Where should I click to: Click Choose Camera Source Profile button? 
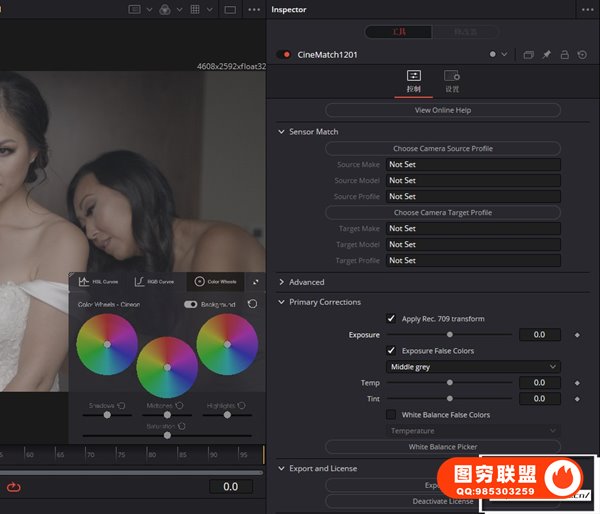[x=442, y=148]
